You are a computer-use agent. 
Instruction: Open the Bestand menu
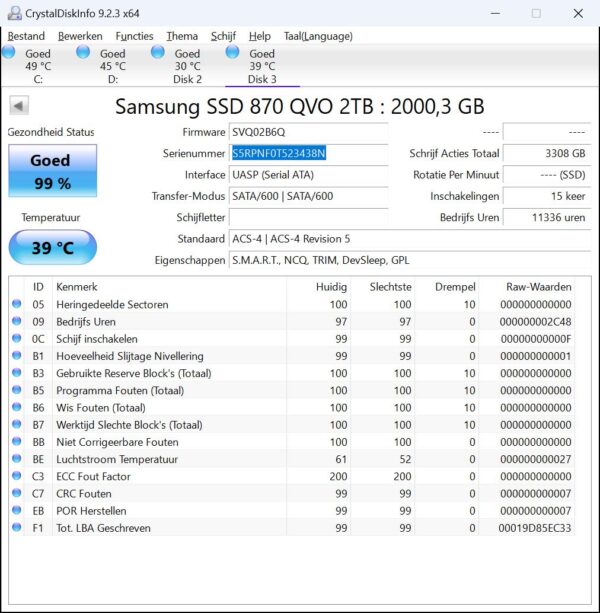point(26,36)
